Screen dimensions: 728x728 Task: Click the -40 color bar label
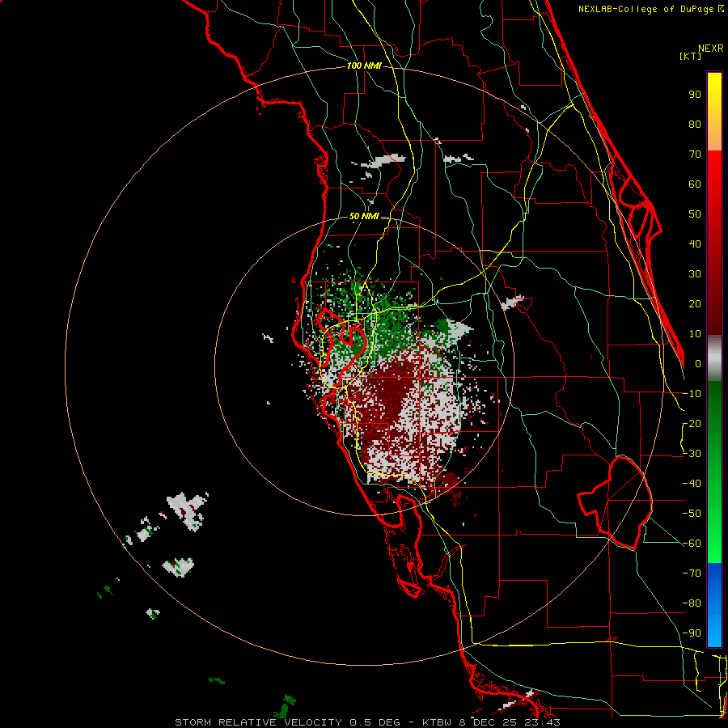tap(692, 484)
